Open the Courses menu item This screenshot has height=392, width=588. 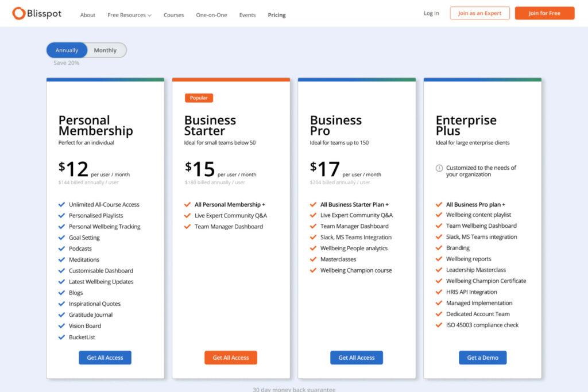pyautogui.click(x=173, y=15)
